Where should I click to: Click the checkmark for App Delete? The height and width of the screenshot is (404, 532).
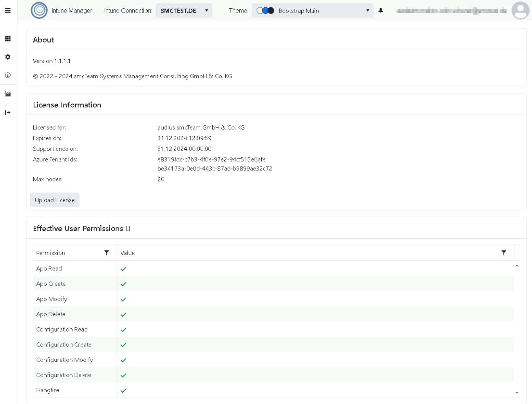tap(123, 315)
